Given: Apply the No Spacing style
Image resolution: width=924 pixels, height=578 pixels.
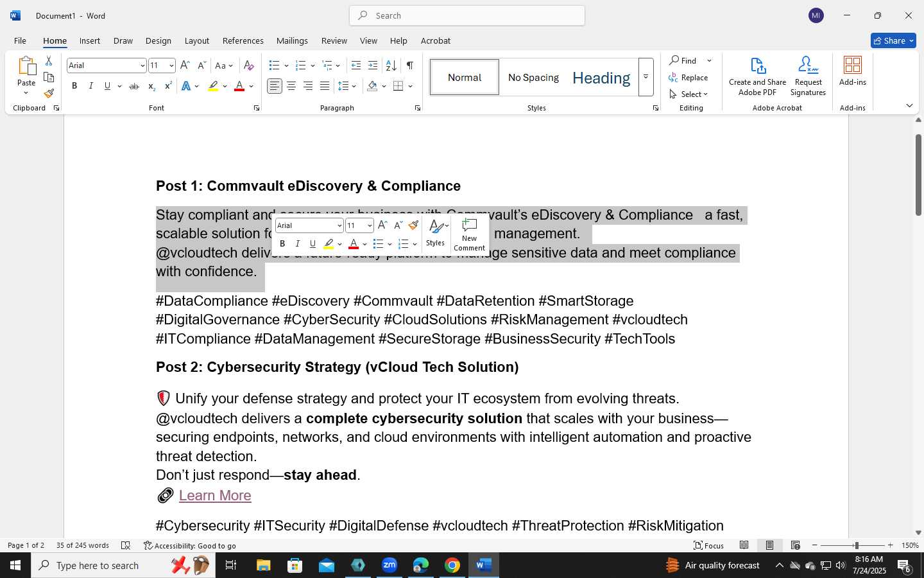Looking at the screenshot, I should [533, 77].
